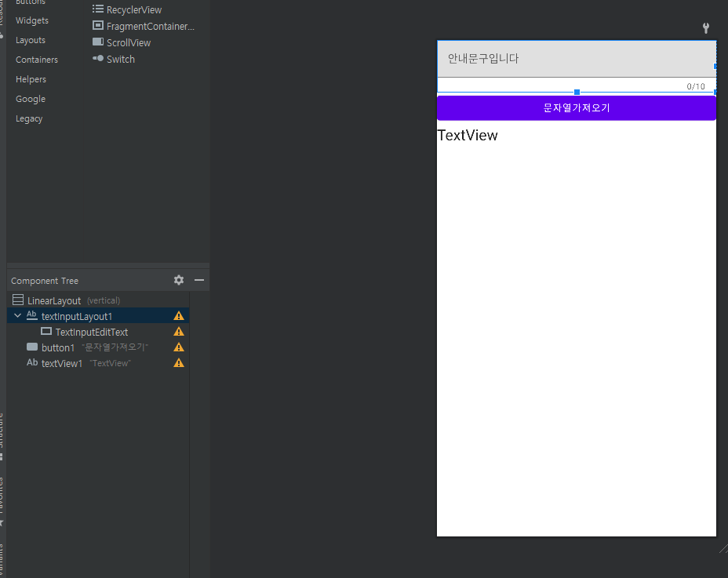Select RecyclerView in the palette
Screen dimensions: 728x578
click(127, 9)
